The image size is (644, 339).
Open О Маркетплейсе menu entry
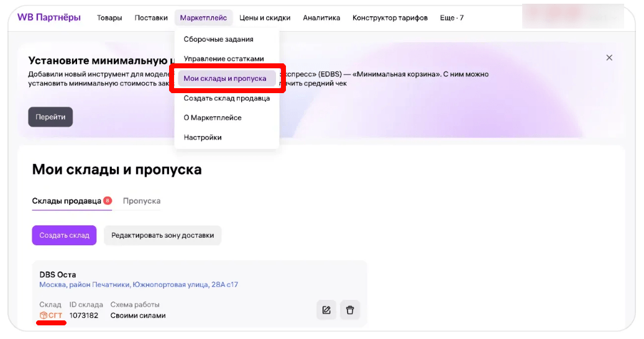pyautogui.click(x=213, y=118)
